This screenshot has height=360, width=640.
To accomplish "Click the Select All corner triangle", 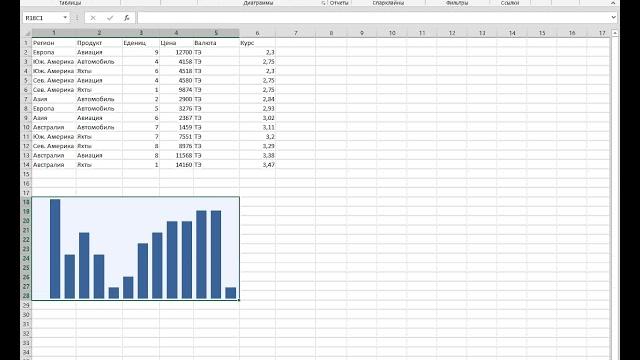I will pos(27,33).
